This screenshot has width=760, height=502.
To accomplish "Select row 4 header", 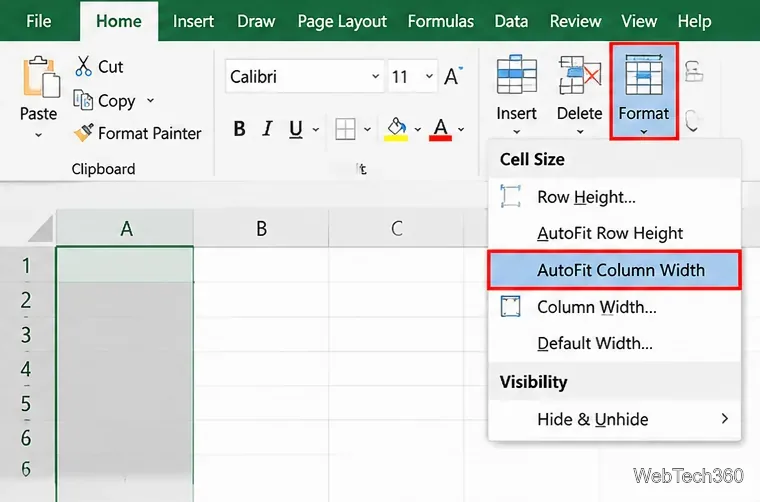I will [x=27, y=369].
